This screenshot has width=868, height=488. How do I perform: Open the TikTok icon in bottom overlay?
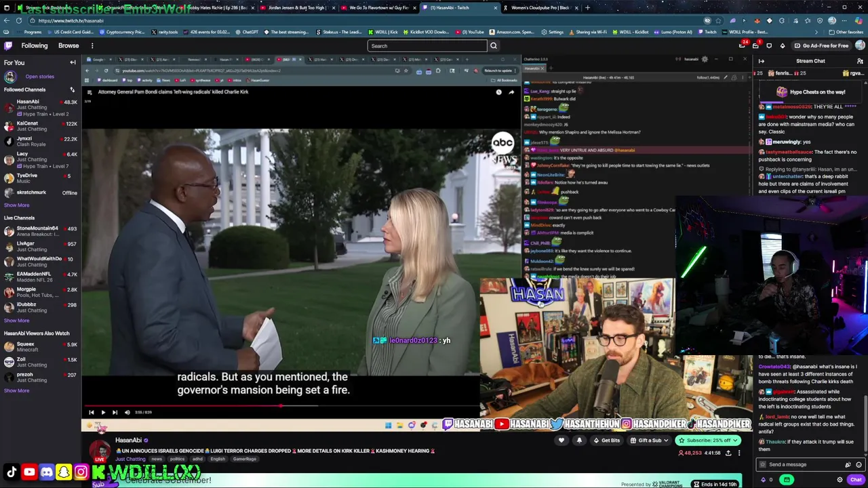pos(12,472)
